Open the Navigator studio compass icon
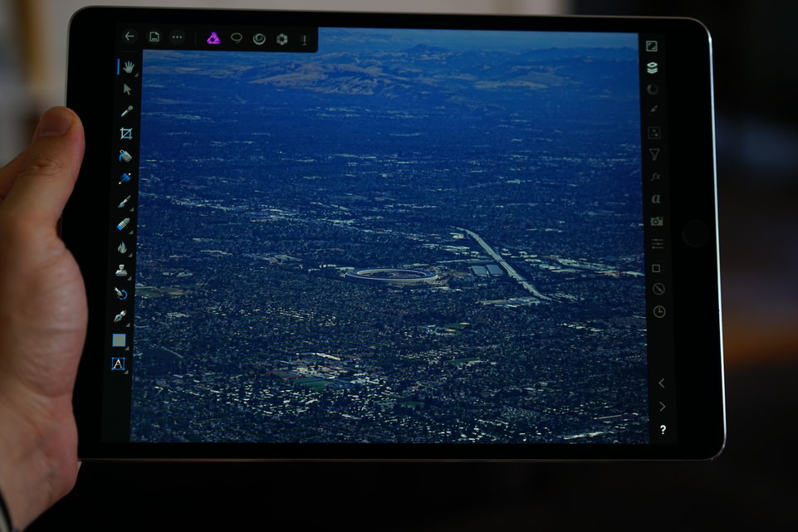 pyautogui.click(x=658, y=290)
